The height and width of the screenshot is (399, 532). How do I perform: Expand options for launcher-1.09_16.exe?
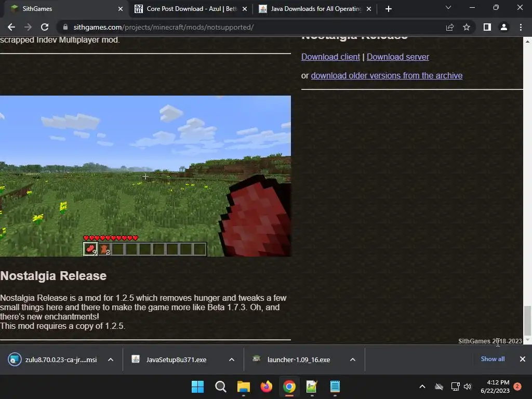coord(353,360)
